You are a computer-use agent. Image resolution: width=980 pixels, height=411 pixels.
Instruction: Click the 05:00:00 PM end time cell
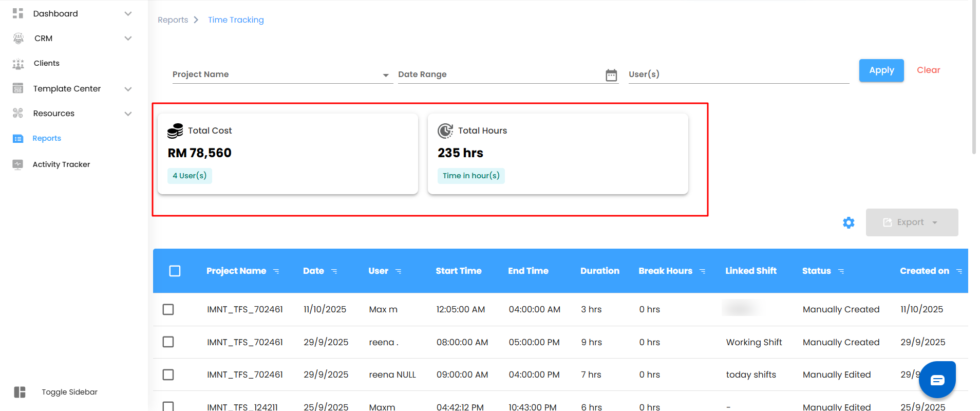click(x=534, y=342)
